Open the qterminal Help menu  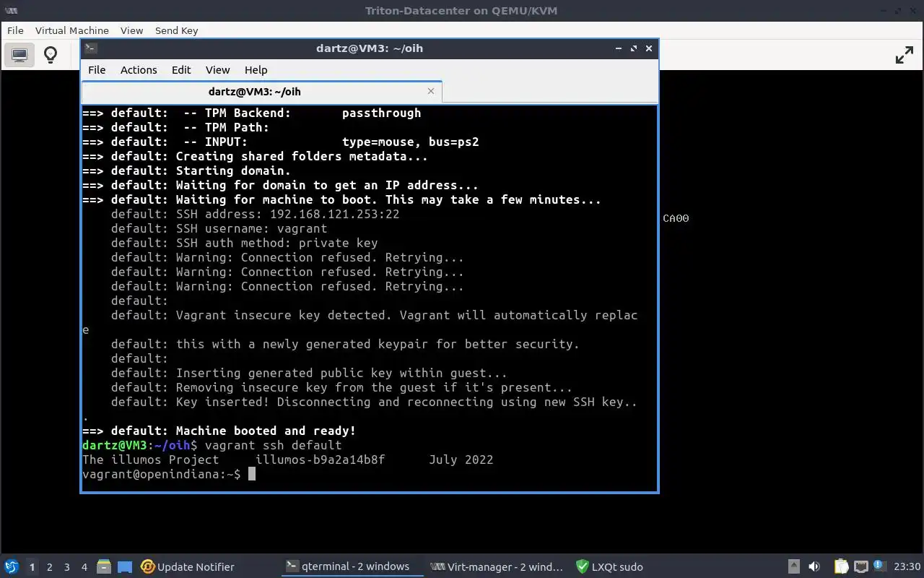(x=256, y=70)
